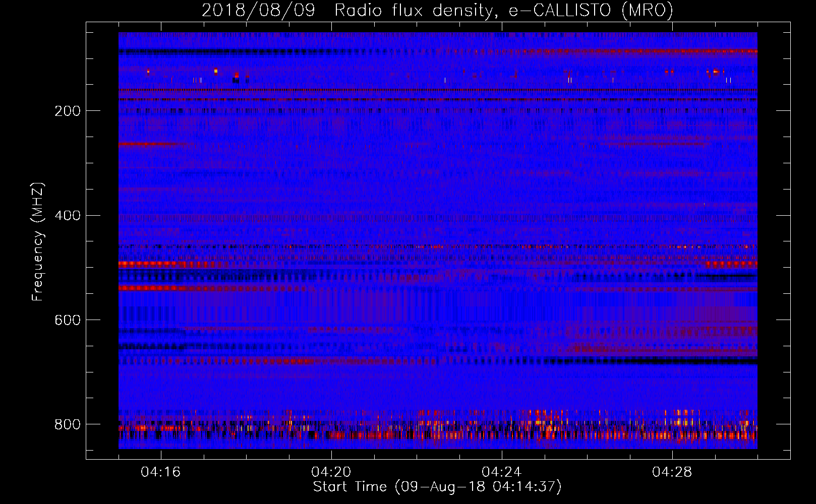Click the "Frequency (MHZ)" axis label
Image resolution: width=816 pixels, height=504 pixels.
[x=38, y=242]
